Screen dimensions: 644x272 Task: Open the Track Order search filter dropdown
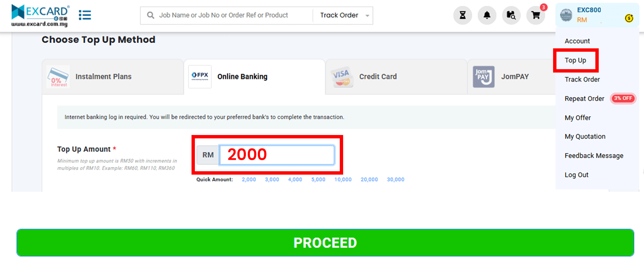pos(342,15)
